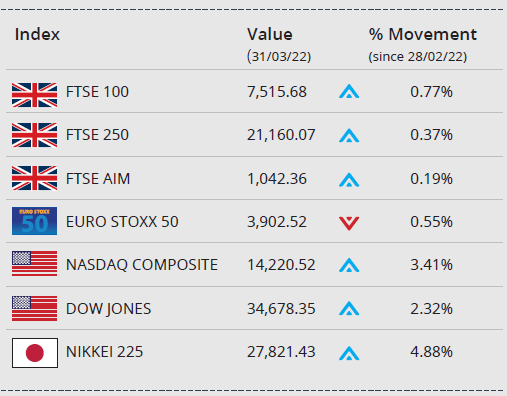507x396 pixels.
Task: Click the 4.88% movement for NIKKEI 225
Action: point(431,352)
